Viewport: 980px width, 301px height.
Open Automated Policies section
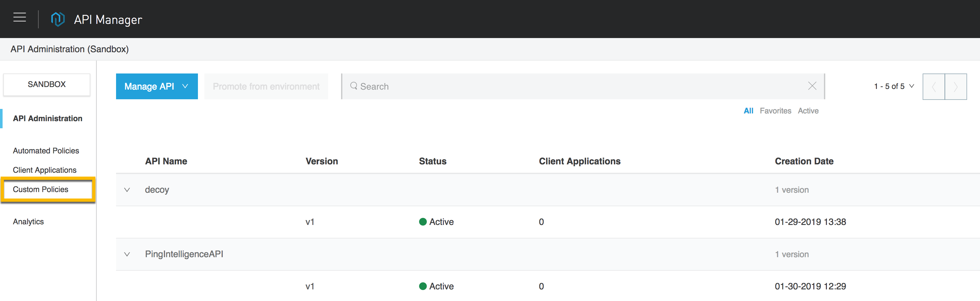tap(46, 151)
